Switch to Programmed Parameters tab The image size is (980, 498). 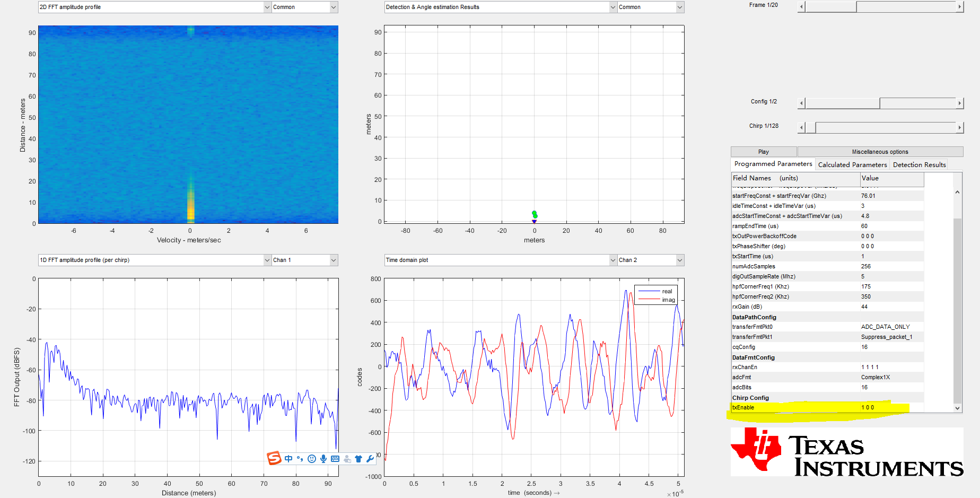click(773, 164)
